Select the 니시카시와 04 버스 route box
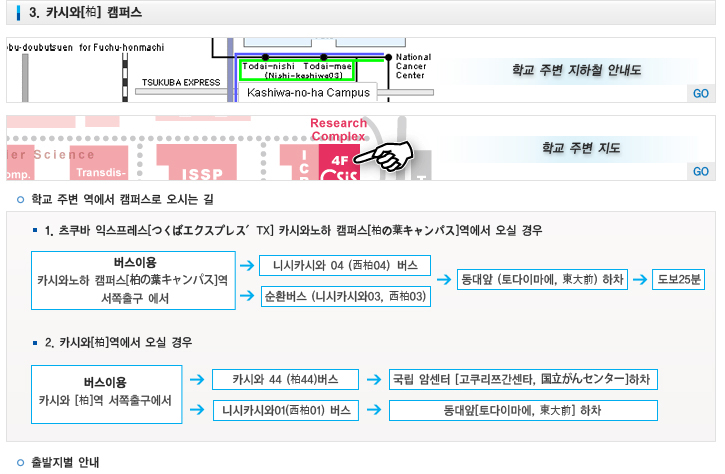725x474 pixels. (x=344, y=266)
